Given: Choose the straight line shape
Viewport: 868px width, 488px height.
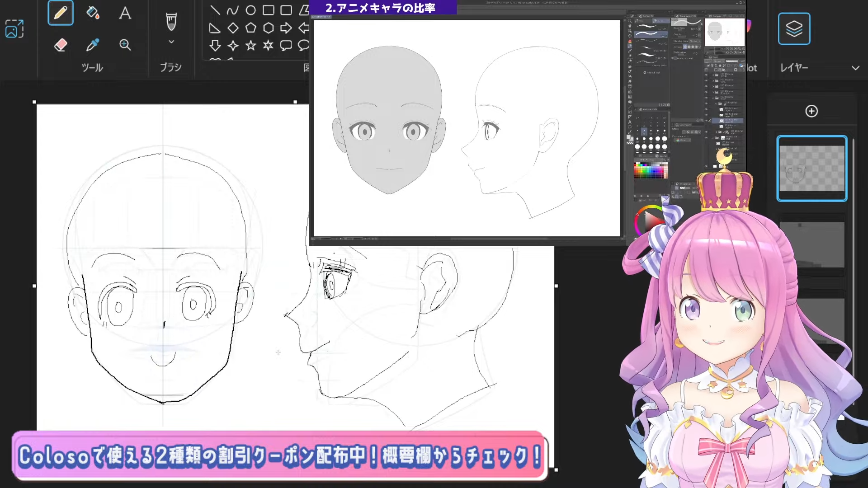Looking at the screenshot, I should pyautogui.click(x=215, y=10).
